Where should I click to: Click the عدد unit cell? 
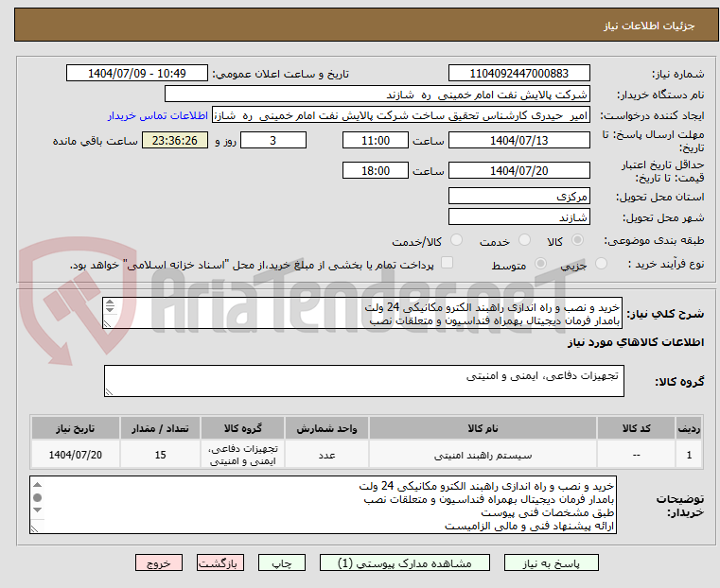(x=326, y=455)
